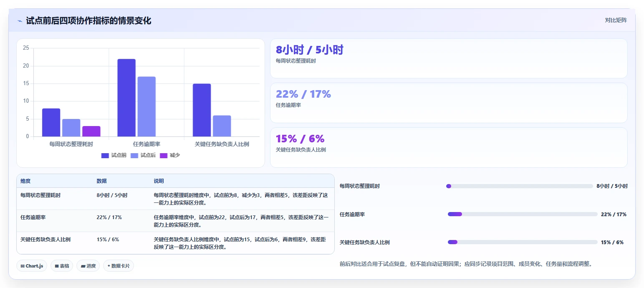Toggle the 减少 legend color swatch
Image resolution: width=644 pixels, height=288 pixels.
click(x=164, y=155)
